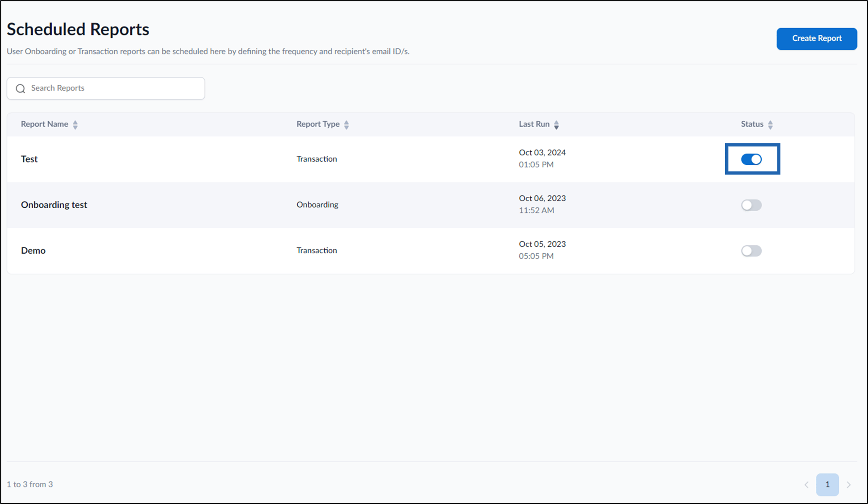Click Transaction type in Demo row
The width and height of the screenshot is (868, 504).
tap(317, 250)
